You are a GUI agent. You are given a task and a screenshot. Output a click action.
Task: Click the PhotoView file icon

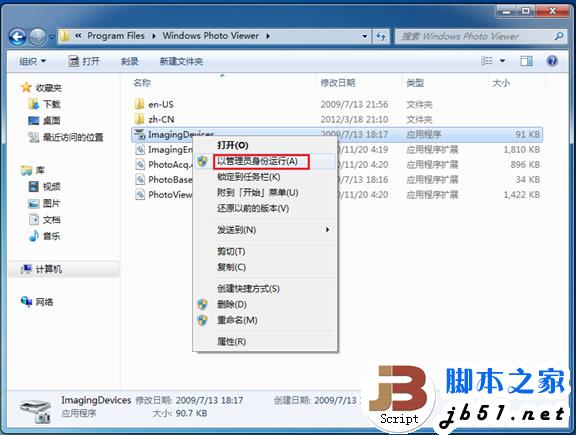(x=140, y=194)
